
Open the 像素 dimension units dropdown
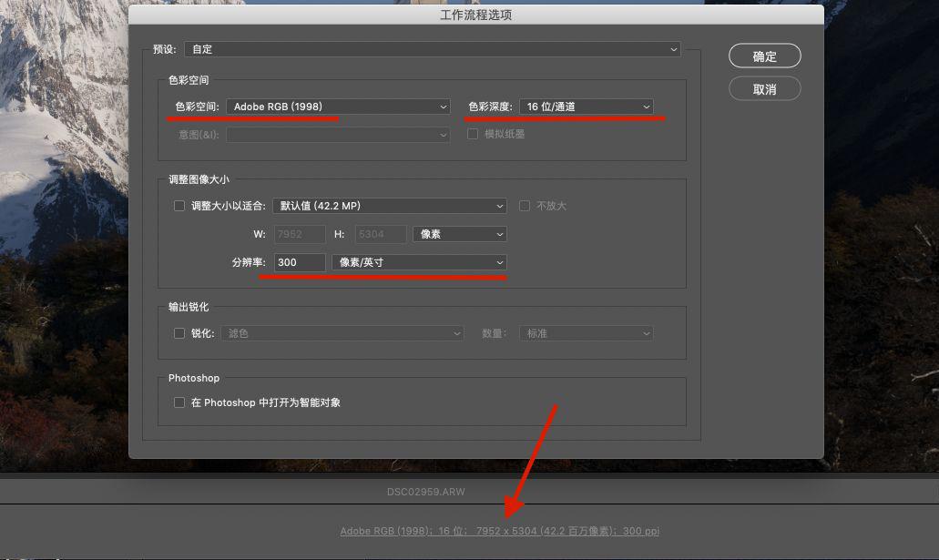pyautogui.click(x=459, y=234)
